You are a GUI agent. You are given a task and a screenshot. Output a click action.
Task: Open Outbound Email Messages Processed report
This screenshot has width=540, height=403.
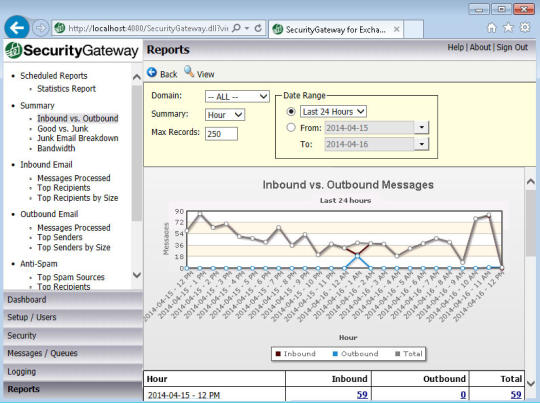pyautogui.click(x=74, y=228)
